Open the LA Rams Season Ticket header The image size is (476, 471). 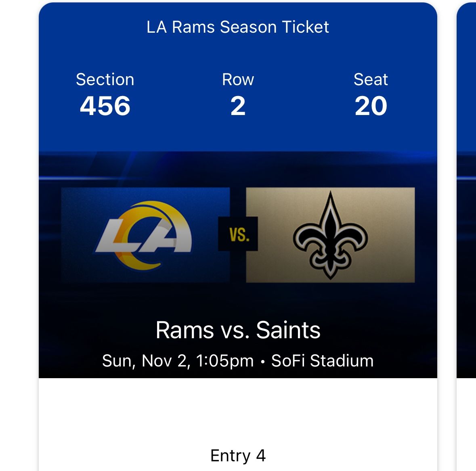[x=237, y=27]
